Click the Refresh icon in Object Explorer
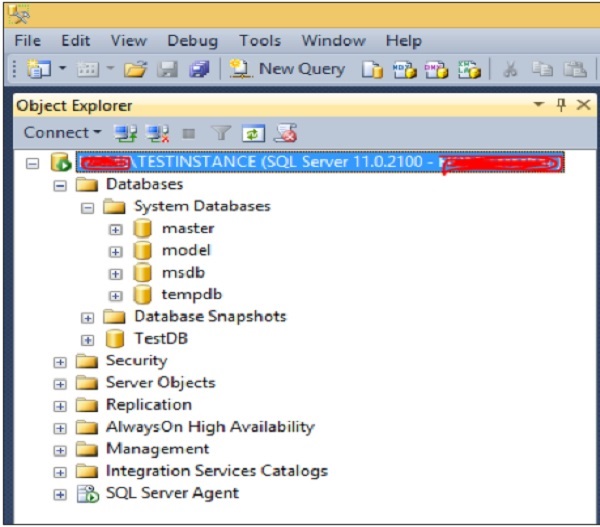600x527 pixels. (253, 134)
